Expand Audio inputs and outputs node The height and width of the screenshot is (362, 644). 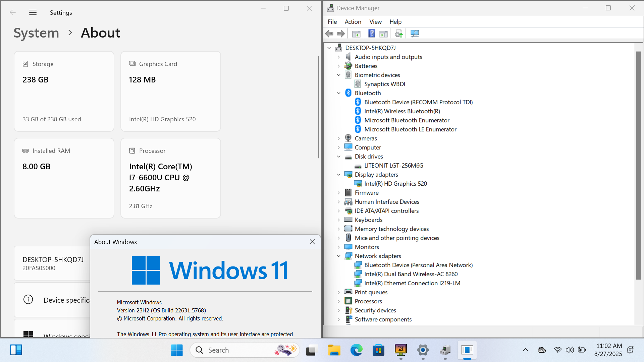(x=338, y=57)
